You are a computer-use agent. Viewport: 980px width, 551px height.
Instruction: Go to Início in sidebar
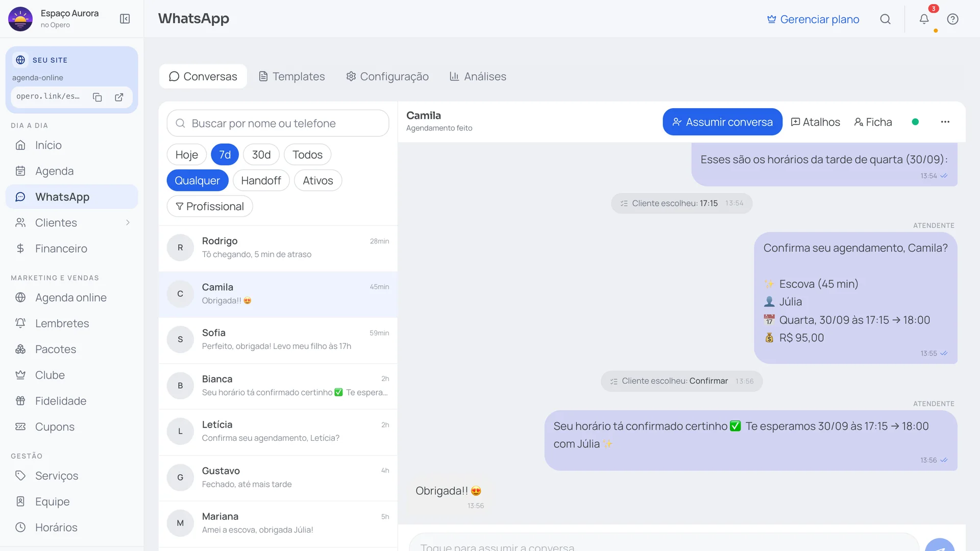click(x=72, y=145)
